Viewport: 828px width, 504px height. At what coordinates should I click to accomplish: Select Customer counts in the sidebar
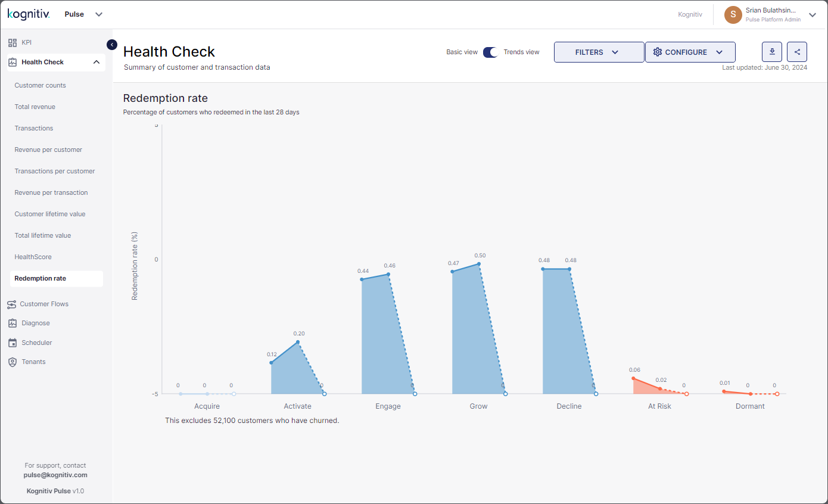coord(41,85)
